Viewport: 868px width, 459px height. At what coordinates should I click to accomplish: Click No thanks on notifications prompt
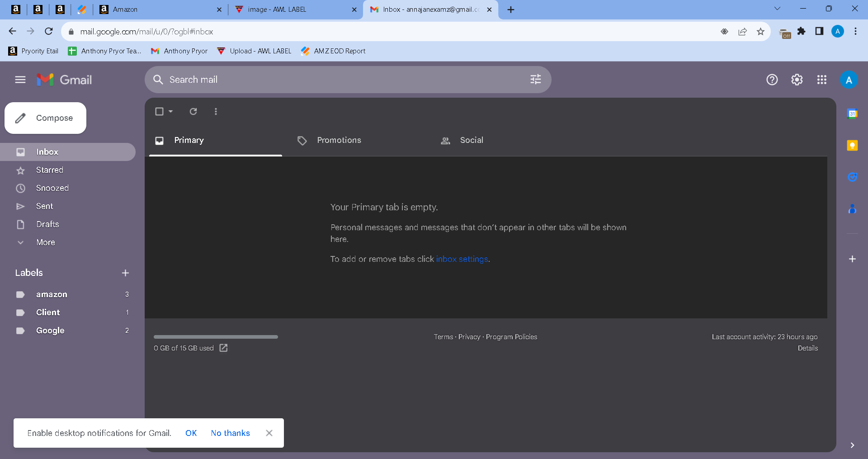point(230,433)
